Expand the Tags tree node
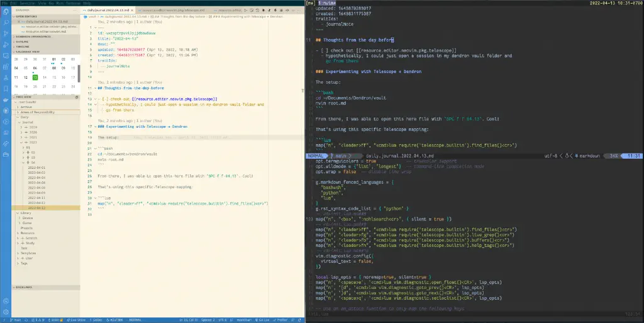 (x=18, y=263)
